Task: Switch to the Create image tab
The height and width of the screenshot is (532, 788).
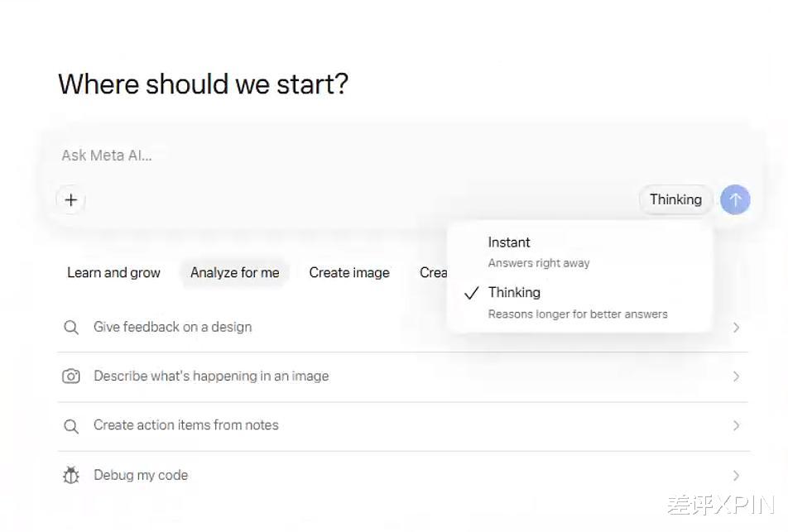Action: (349, 273)
